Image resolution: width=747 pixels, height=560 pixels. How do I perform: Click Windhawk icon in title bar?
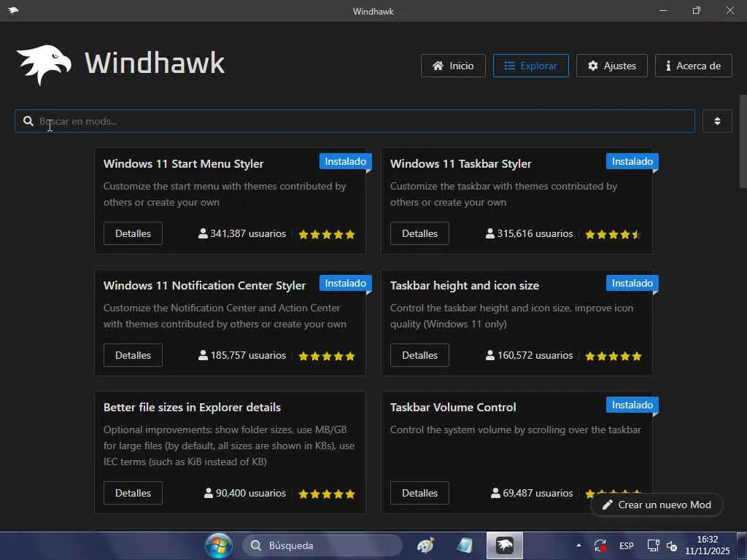(13, 10)
